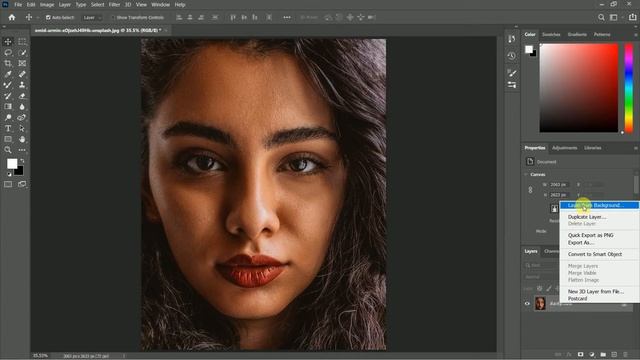Open the three-dots more options in options bar

287,18
